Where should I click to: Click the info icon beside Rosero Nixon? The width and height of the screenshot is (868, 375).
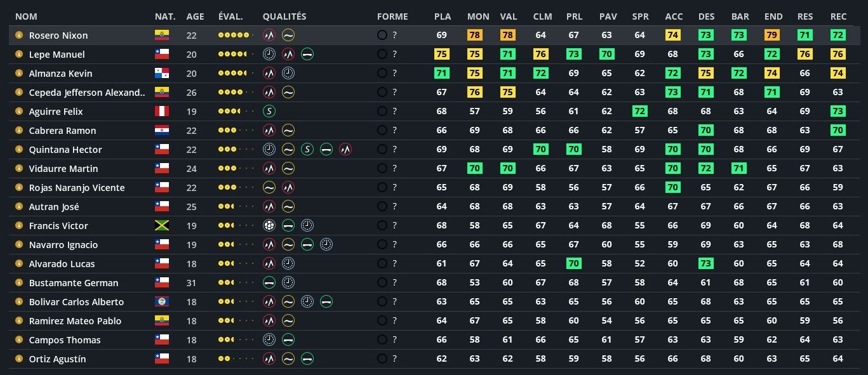[19, 36]
